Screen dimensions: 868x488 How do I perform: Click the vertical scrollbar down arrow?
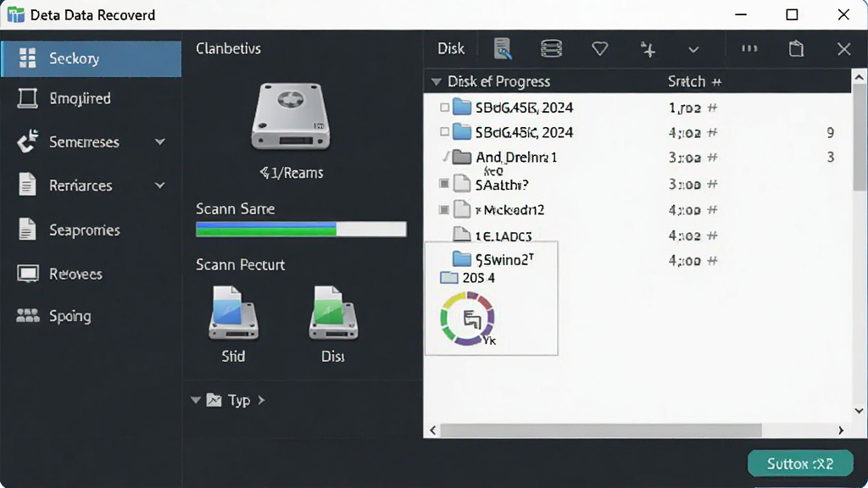(x=860, y=411)
